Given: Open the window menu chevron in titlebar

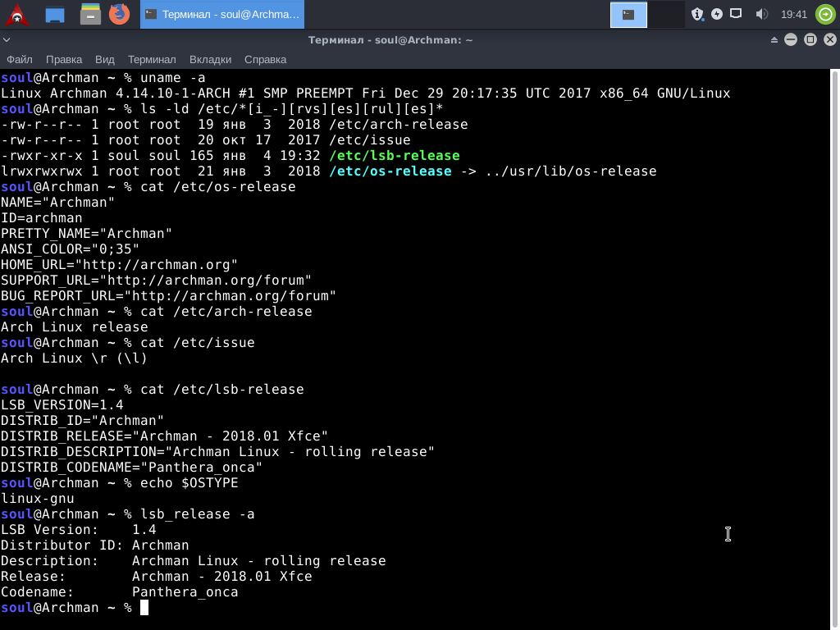Looking at the screenshot, I should click(7, 39).
